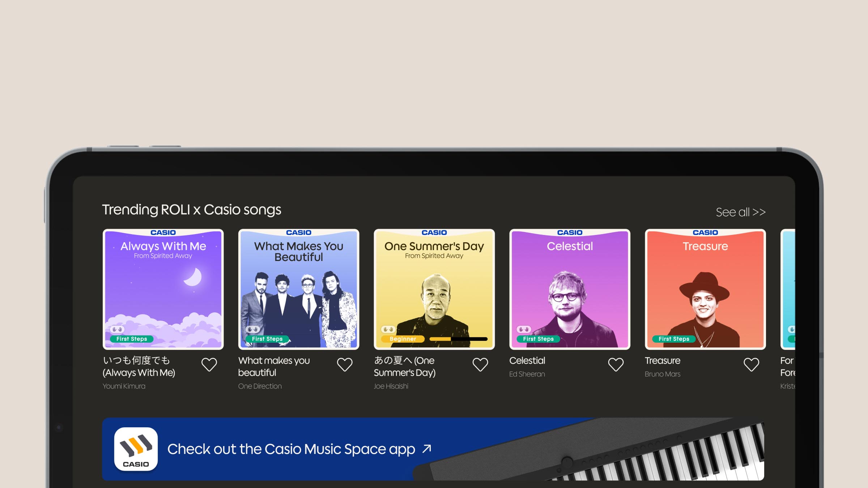Click the Beginner progress bar on One Summer's Day
This screenshot has height=488, width=868.
[x=458, y=339]
